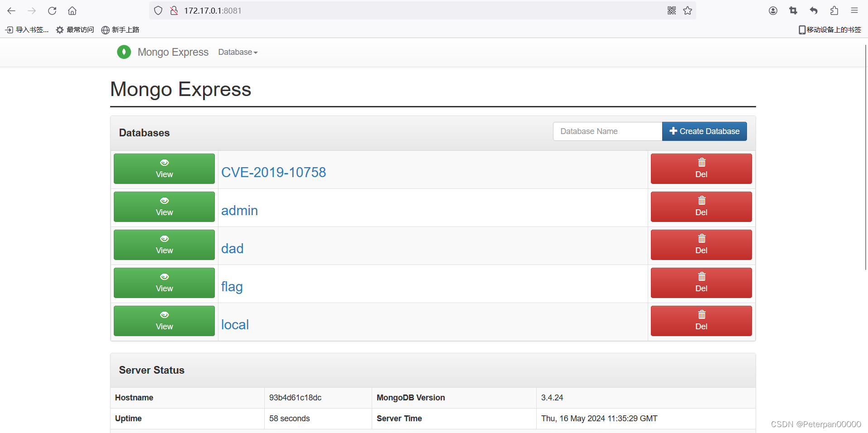Open the browser home page
Screen dimensions: 868x433
[x=72, y=10]
